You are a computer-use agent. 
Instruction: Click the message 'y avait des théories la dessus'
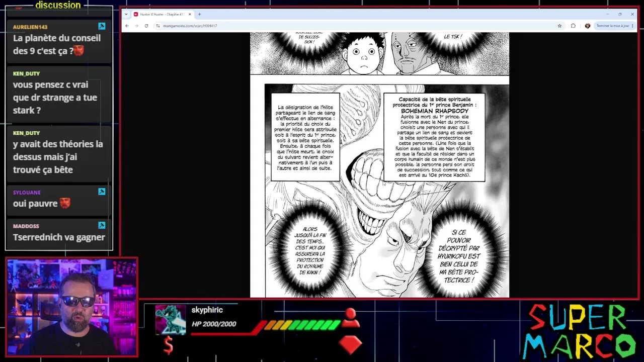pyautogui.click(x=58, y=157)
